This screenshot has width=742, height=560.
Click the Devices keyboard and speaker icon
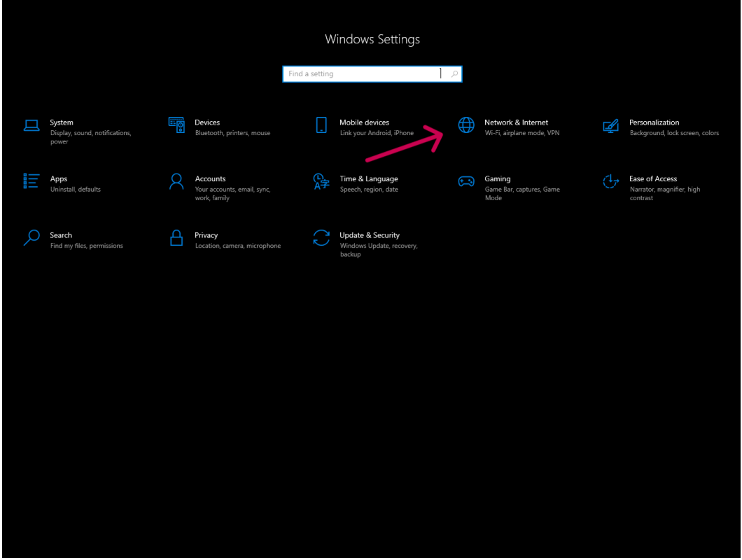click(x=176, y=125)
